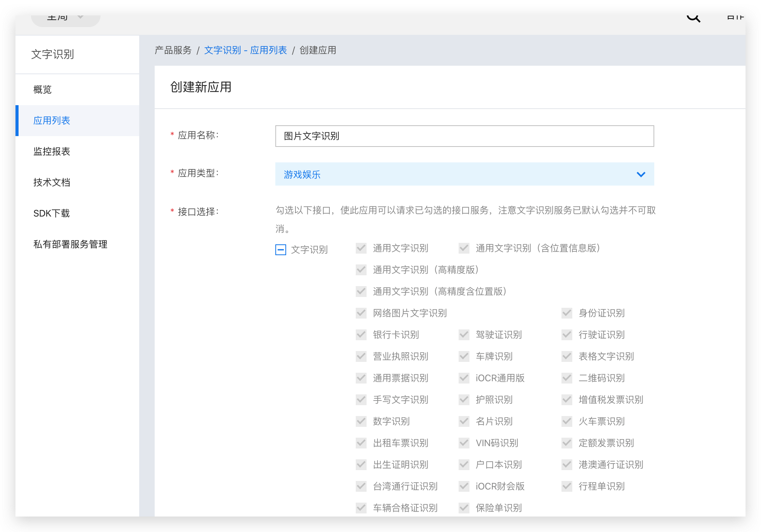
Task: Open 概览 in the sidebar
Action: tap(43, 90)
